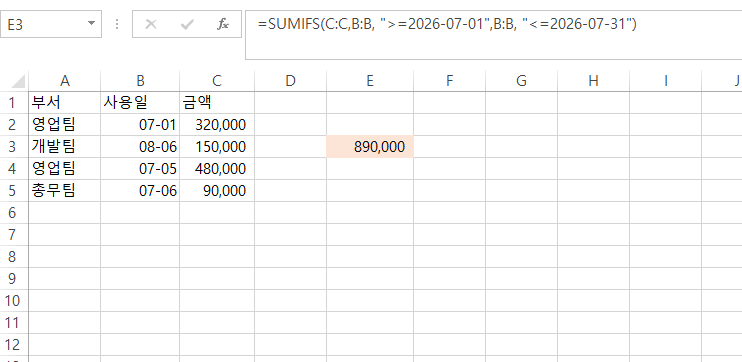
Task: Click the amount cell 150,000
Action: pos(217,147)
